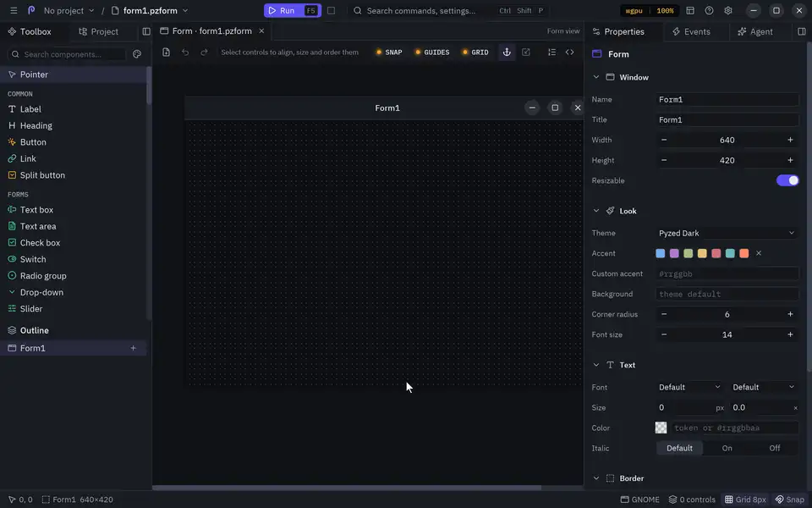Pick the Label component

pos(74,109)
